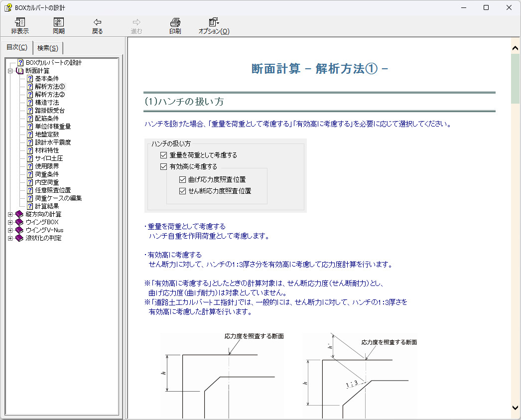Minimize the help window
Screen dimensions: 521x420
(464, 7)
